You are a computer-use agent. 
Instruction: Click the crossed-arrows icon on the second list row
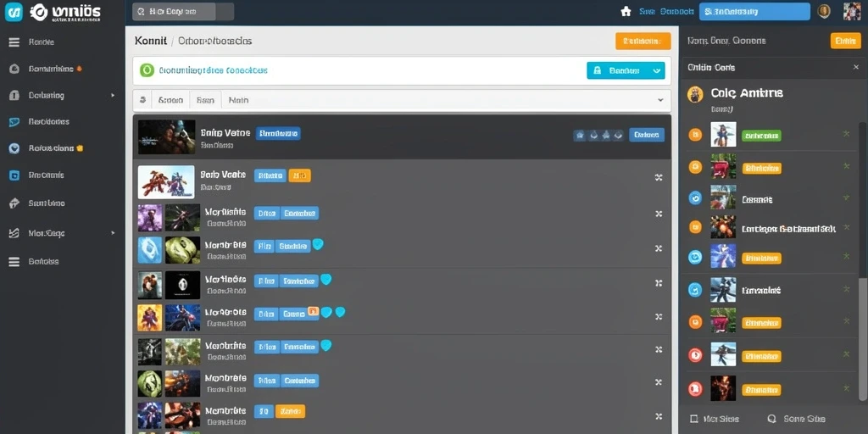pyautogui.click(x=659, y=178)
